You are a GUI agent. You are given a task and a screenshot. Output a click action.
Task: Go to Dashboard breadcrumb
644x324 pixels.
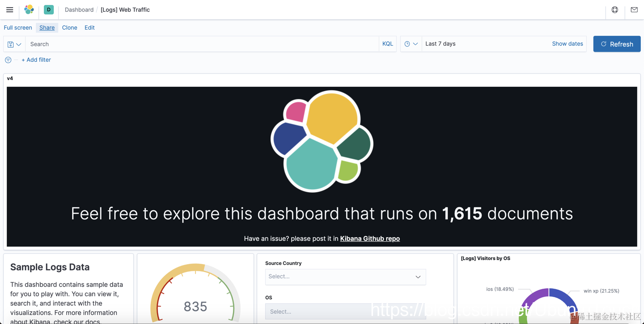pos(79,10)
